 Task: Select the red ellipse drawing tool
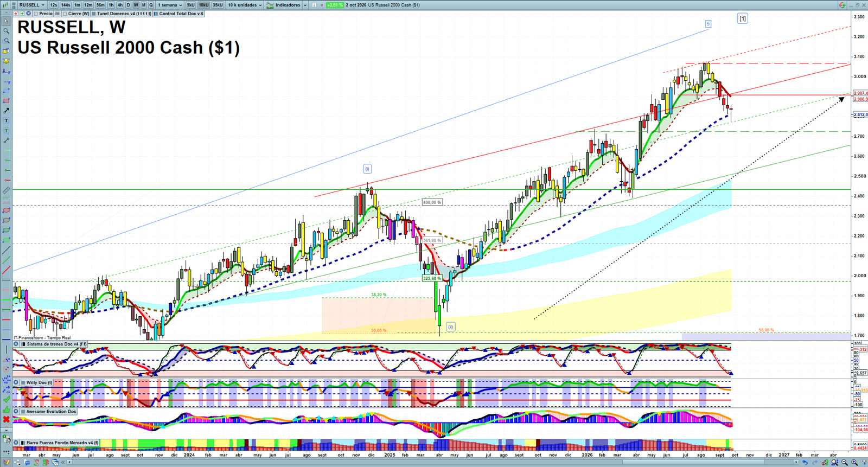point(6,210)
